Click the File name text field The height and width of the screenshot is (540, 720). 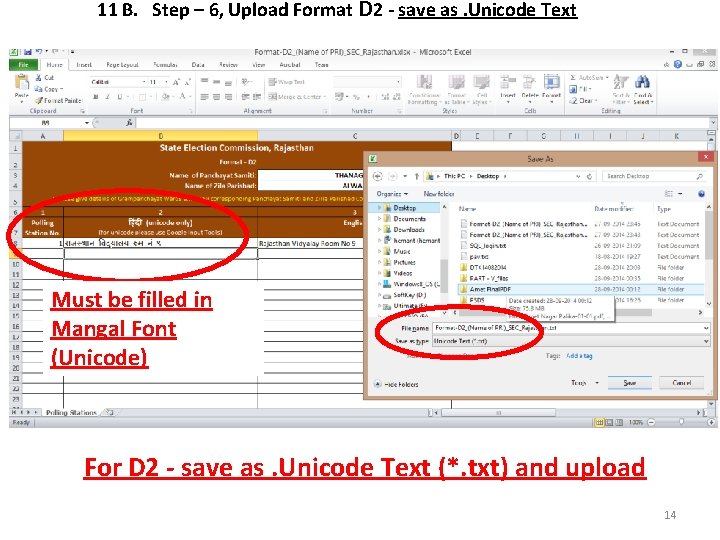[x=568, y=328]
